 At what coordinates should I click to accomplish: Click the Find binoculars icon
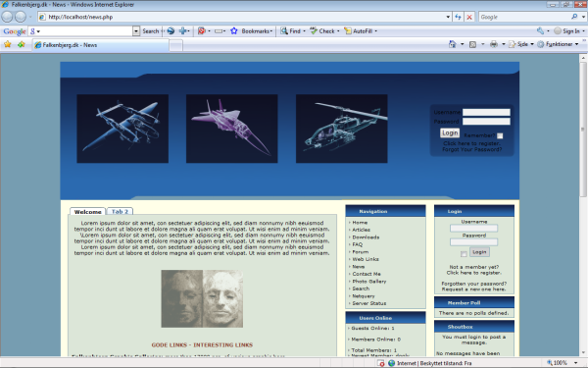pos(284,31)
